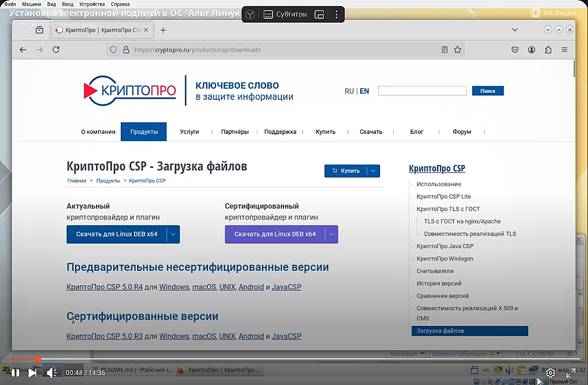Open the Pocket save icon
The width and height of the screenshot is (588, 385).
(515, 50)
